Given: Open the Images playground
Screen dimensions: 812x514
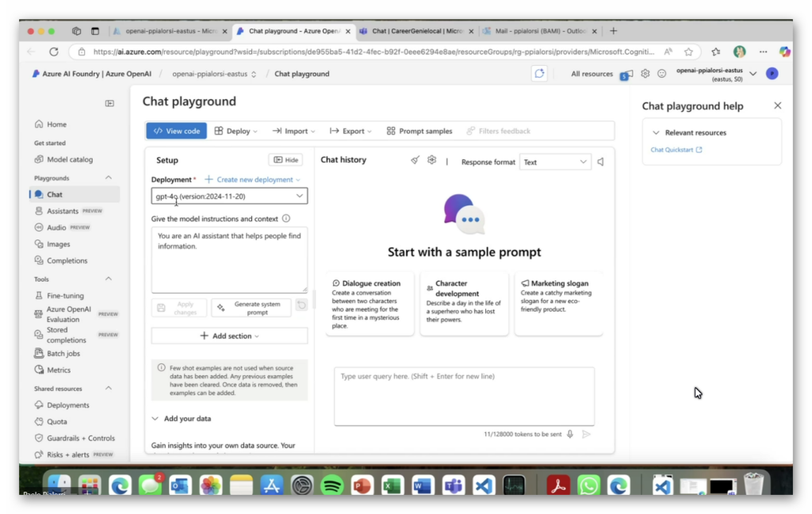Looking at the screenshot, I should 52,244.
